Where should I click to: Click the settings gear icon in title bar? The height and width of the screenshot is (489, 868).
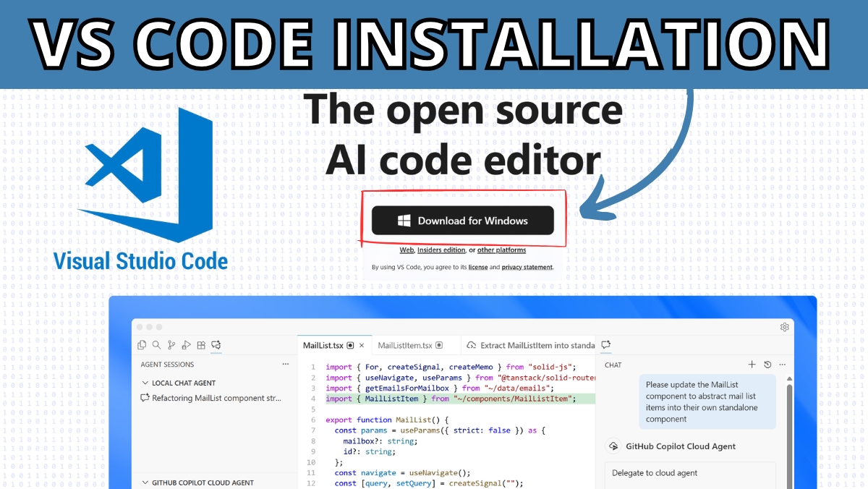coord(784,327)
